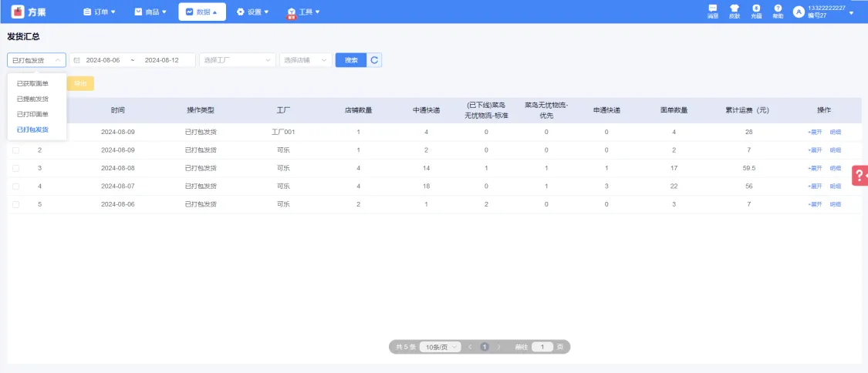Click the start date 2024-08-06 field
Image resolution: width=868 pixels, height=373 pixels.
click(x=103, y=60)
